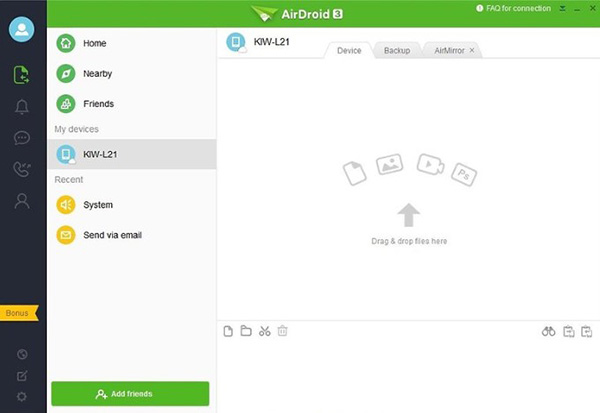
Task: Open the System recent item
Action: tap(132, 205)
